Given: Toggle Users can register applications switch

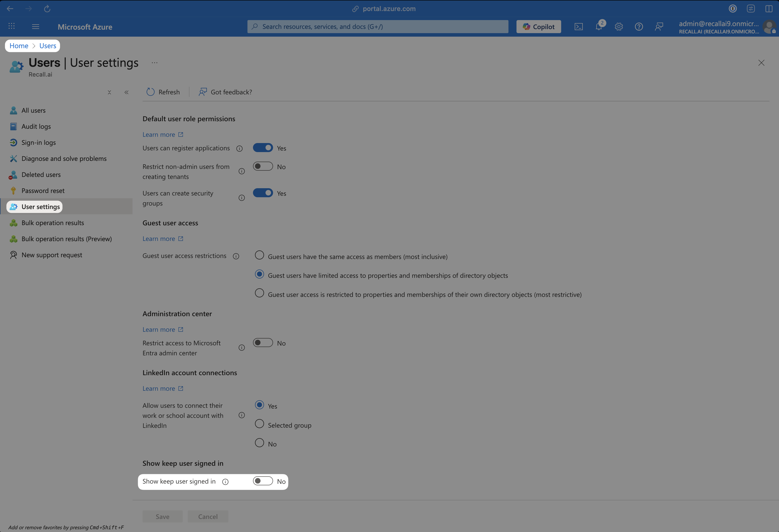Looking at the screenshot, I should coord(263,148).
